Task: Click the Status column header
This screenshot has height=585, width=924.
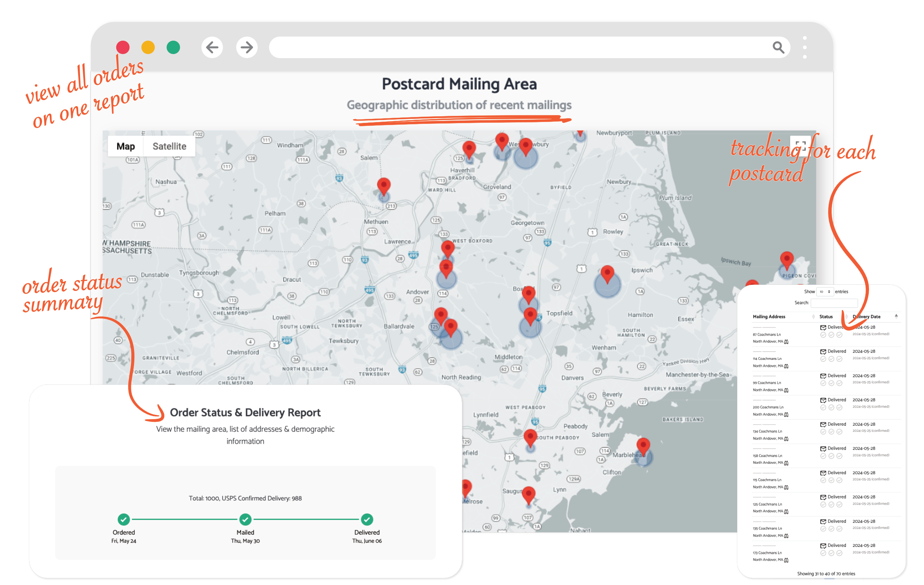Action: [x=826, y=317]
